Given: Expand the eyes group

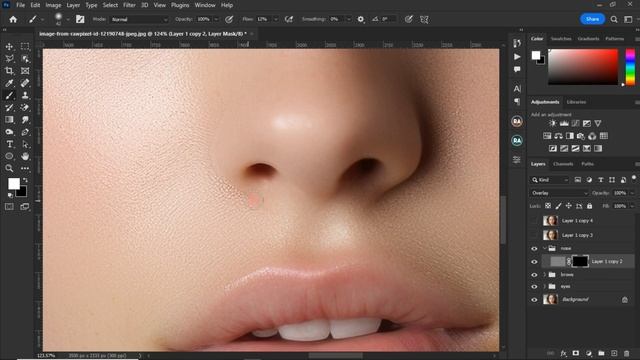Looking at the screenshot, I should 544,287.
